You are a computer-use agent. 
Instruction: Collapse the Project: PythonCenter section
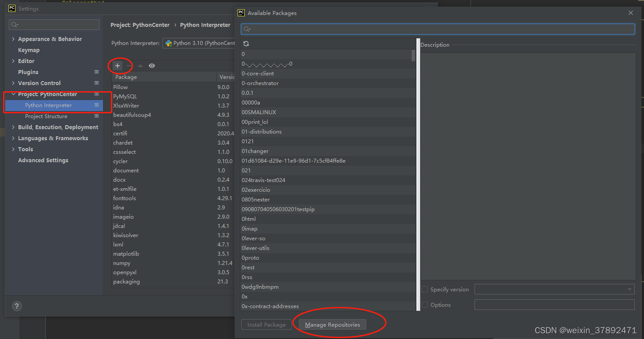(x=13, y=94)
